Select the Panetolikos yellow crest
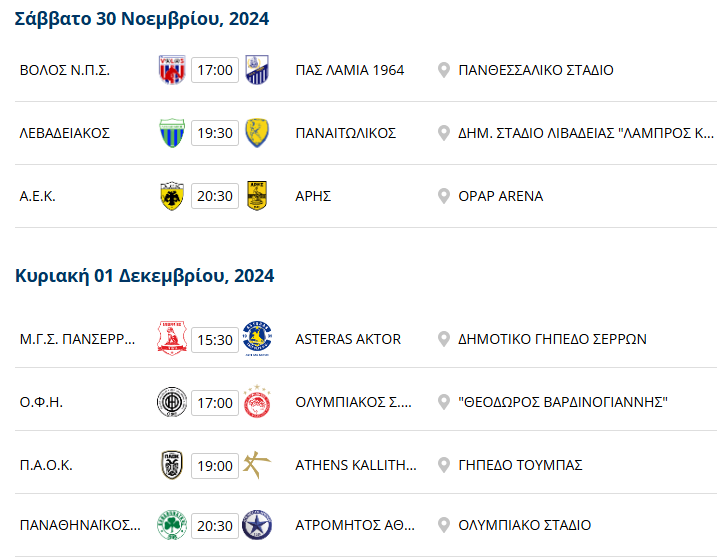 coord(257,133)
